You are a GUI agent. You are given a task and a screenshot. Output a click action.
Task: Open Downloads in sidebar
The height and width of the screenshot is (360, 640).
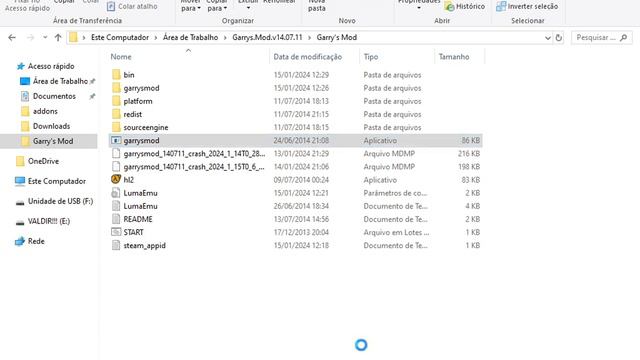tap(51, 126)
